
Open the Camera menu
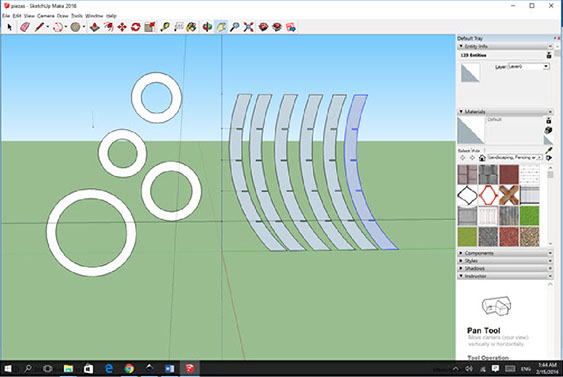point(46,16)
